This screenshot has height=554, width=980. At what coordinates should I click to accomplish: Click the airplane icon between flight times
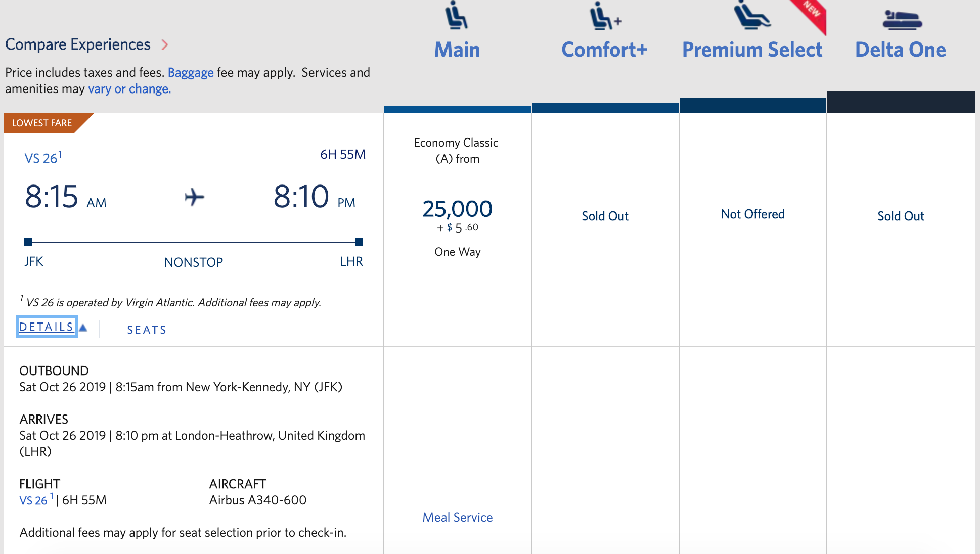194,197
